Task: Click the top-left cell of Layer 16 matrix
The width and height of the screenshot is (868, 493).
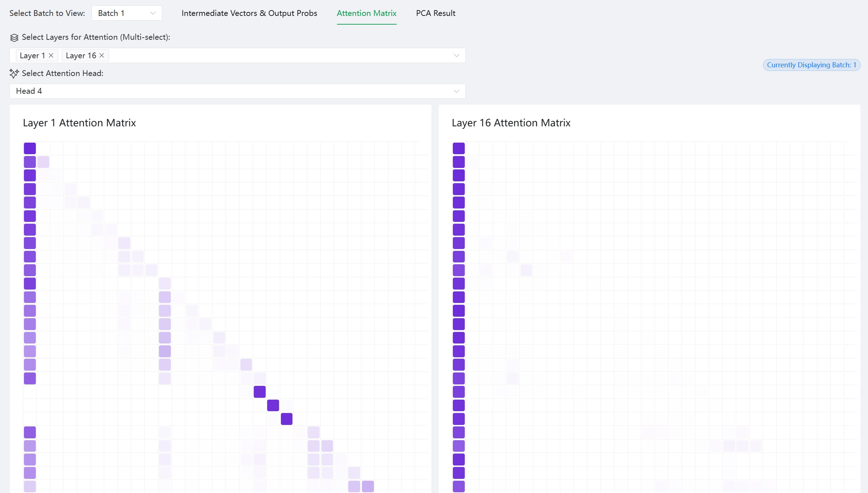Action: point(458,148)
